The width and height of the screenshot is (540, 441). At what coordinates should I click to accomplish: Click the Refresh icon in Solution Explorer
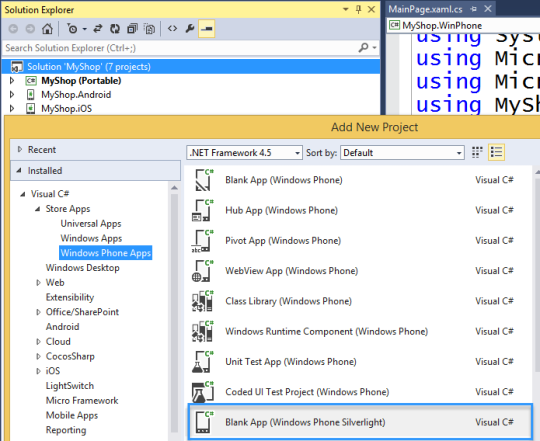click(x=115, y=29)
